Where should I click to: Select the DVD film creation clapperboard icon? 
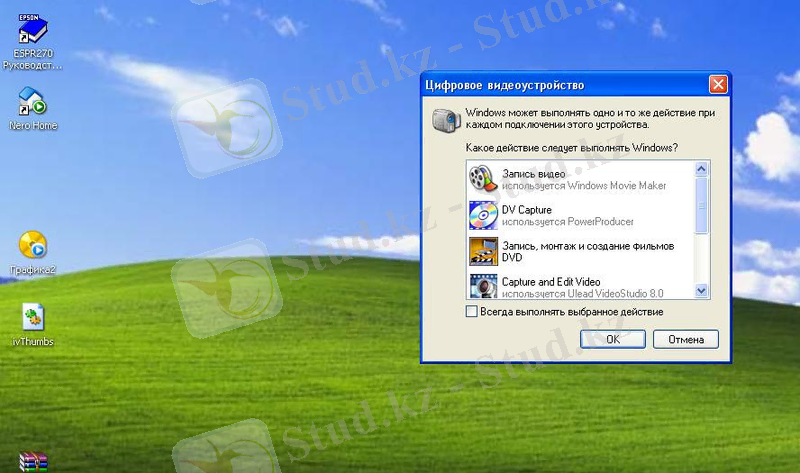483,251
